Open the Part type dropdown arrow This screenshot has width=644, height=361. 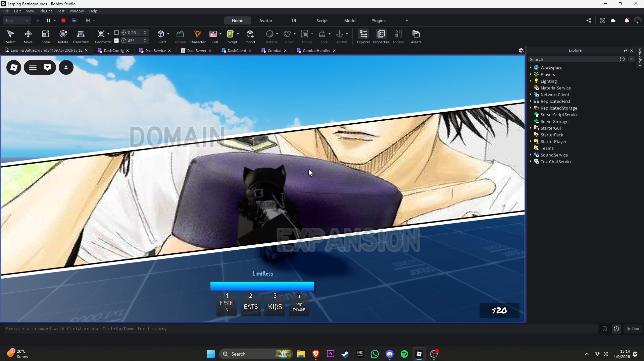click(x=168, y=34)
